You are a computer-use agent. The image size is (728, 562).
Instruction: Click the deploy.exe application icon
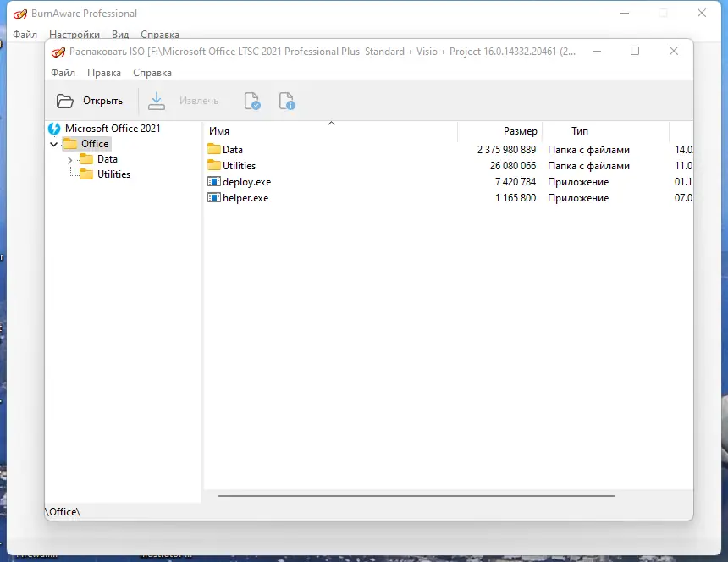(213, 181)
